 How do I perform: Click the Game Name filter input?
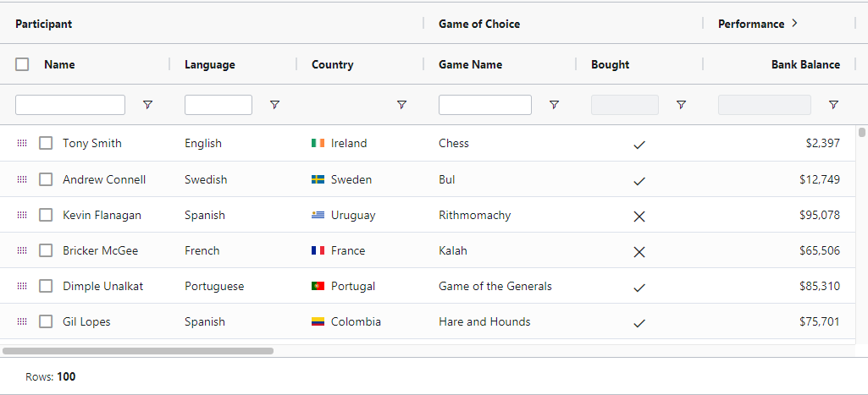pyautogui.click(x=484, y=105)
